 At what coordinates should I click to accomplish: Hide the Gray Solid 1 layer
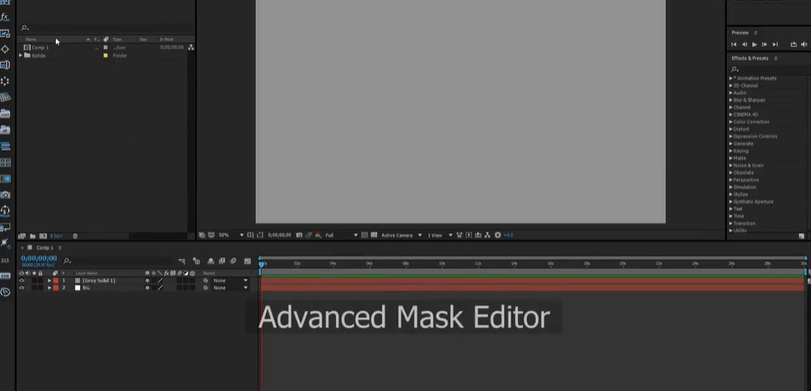[x=22, y=281]
